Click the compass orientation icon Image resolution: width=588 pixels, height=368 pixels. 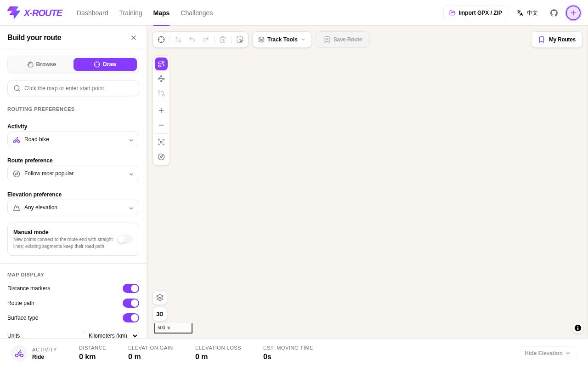[161, 157]
